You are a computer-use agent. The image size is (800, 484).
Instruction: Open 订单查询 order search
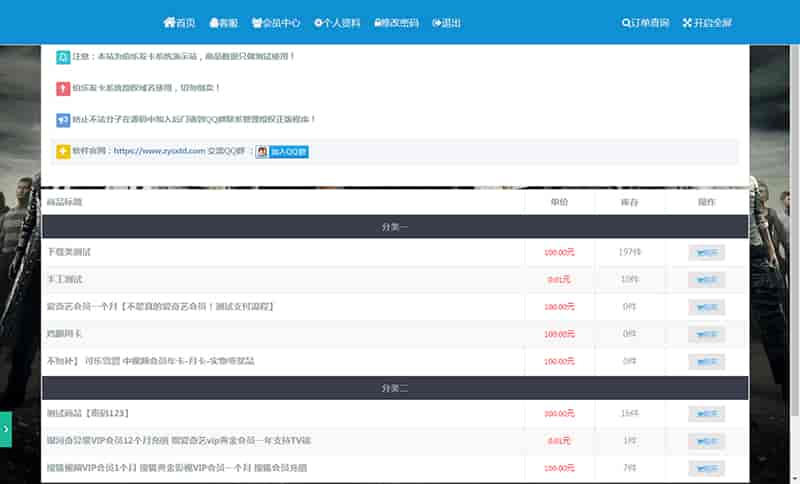tap(645, 23)
